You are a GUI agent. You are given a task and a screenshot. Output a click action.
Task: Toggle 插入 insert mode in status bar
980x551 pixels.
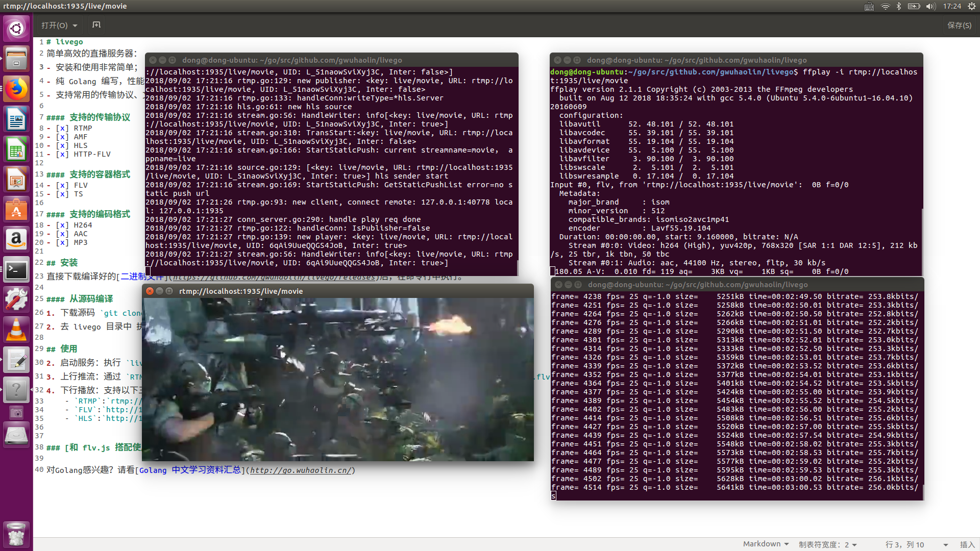(967, 544)
